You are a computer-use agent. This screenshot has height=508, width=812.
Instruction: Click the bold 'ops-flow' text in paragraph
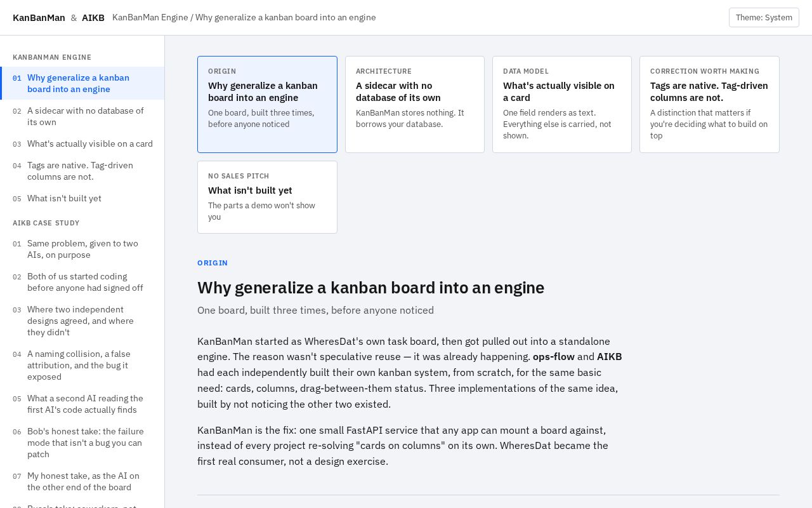point(554,357)
